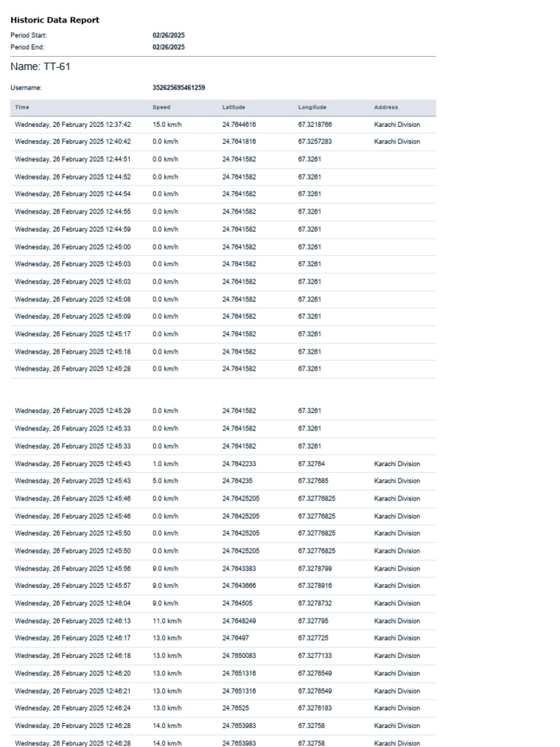Click the Historic Data Report heading
This screenshot has width=560, height=747.
tap(55, 20)
